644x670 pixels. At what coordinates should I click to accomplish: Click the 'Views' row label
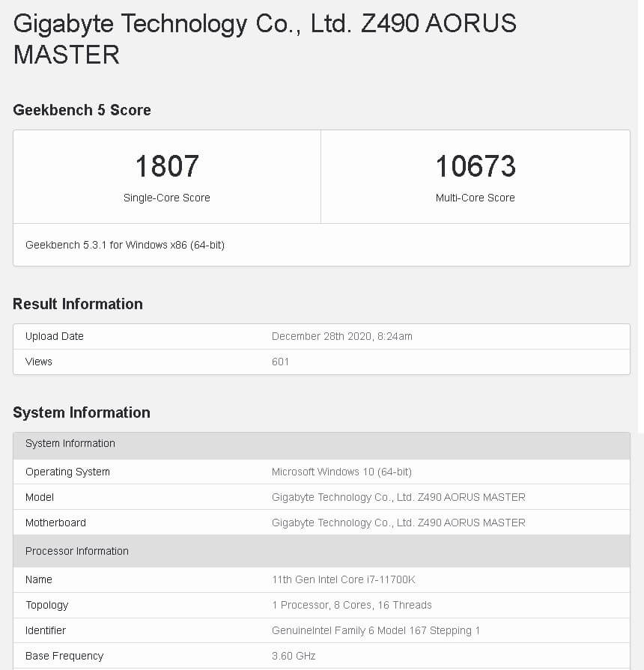click(x=38, y=362)
